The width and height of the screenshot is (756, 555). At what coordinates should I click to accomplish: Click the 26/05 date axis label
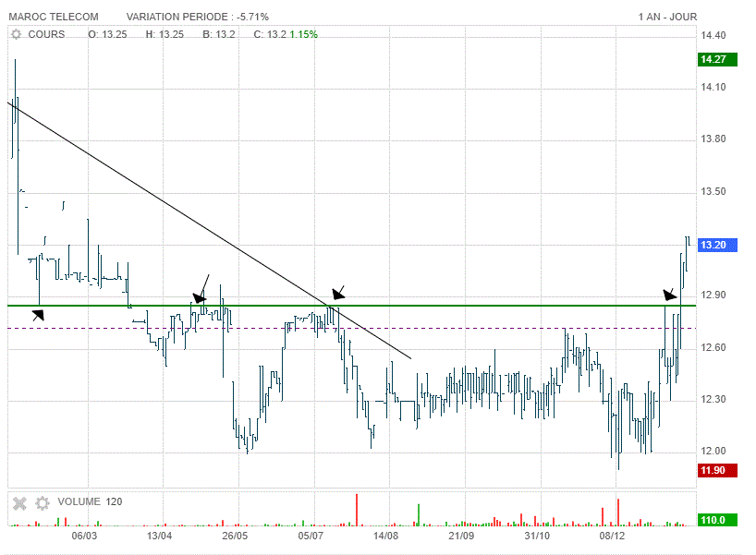coord(235,536)
